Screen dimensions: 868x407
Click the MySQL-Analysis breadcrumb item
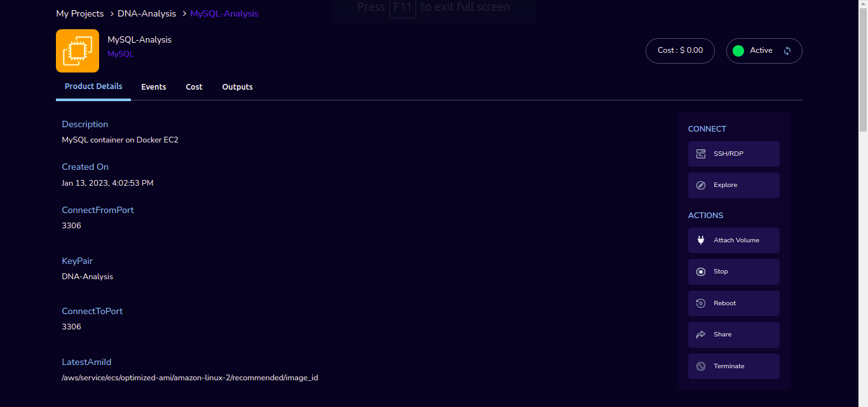pyautogui.click(x=224, y=13)
